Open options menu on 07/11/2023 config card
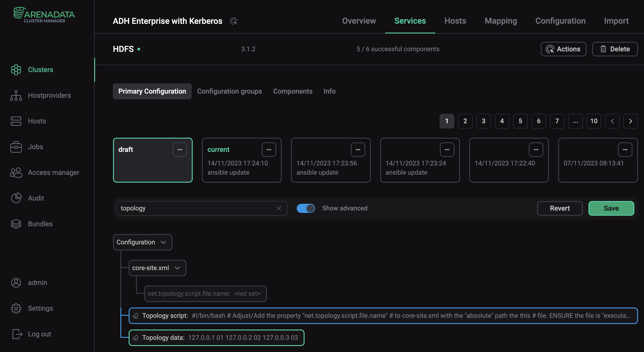 [625, 150]
